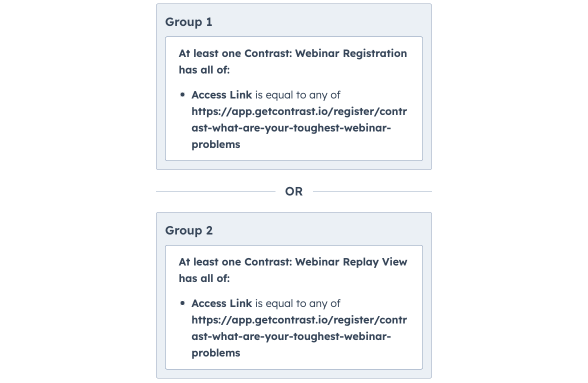Viewport: 588px width, 383px height.
Task: Click the bullet point in Group 2 filter
Action: [x=183, y=303]
